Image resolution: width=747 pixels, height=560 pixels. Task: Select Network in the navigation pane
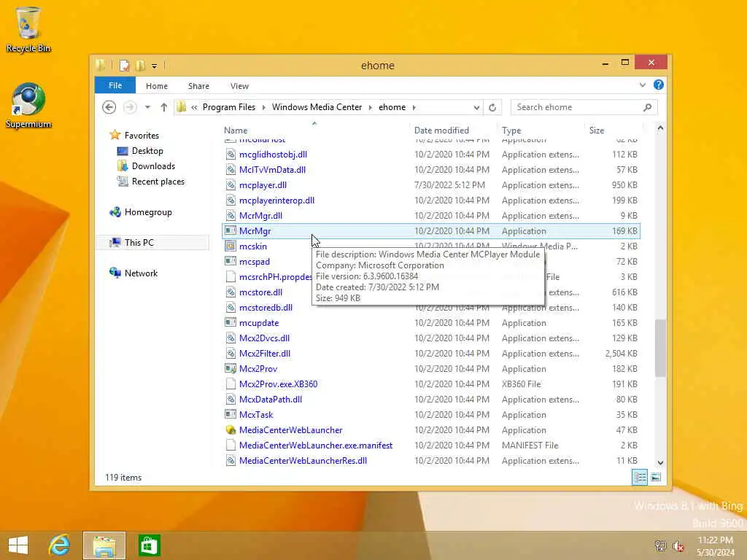click(141, 273)
